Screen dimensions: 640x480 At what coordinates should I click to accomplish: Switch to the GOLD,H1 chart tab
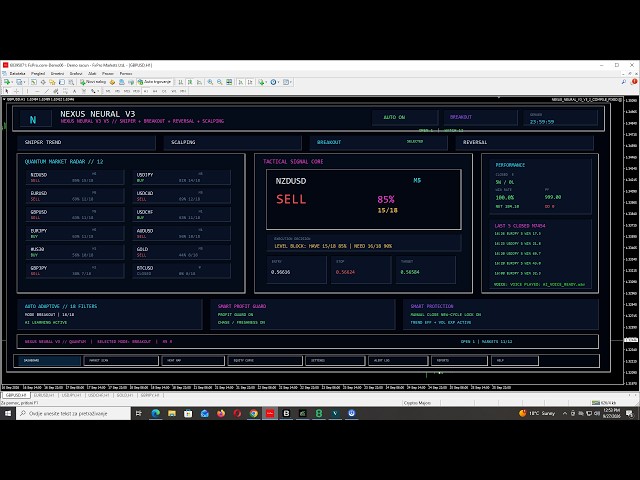[124, 396]
